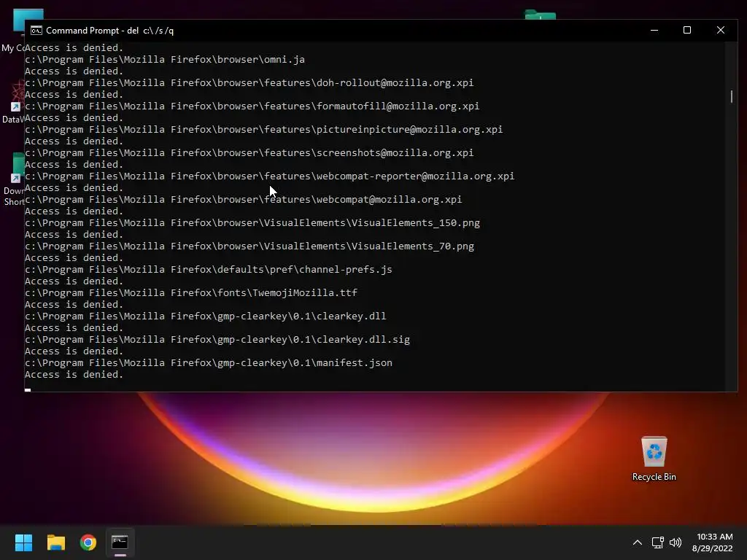
Task: Click the doh-rollout@mozilla.org.xpi line
Action: (249, 83)
